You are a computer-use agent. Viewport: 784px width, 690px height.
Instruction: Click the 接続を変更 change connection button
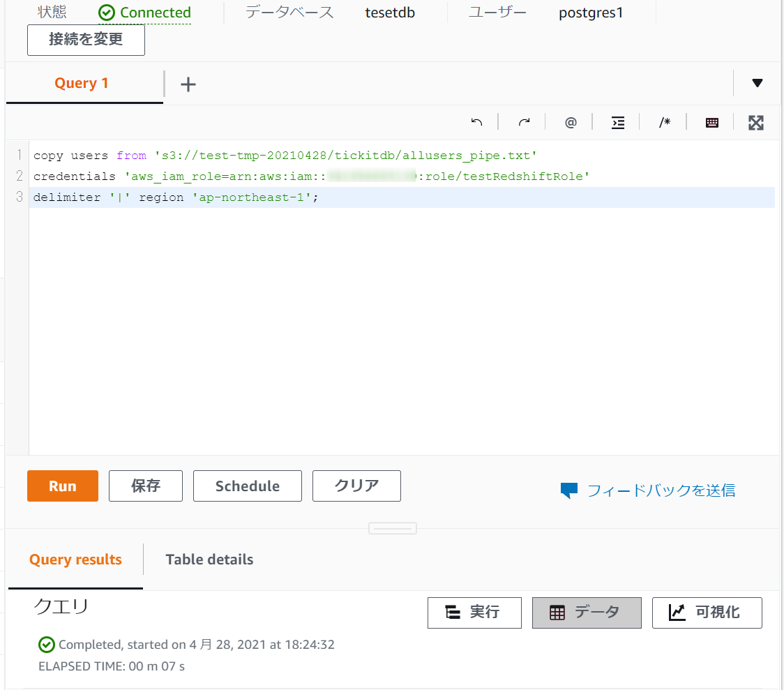pos(86,40)
